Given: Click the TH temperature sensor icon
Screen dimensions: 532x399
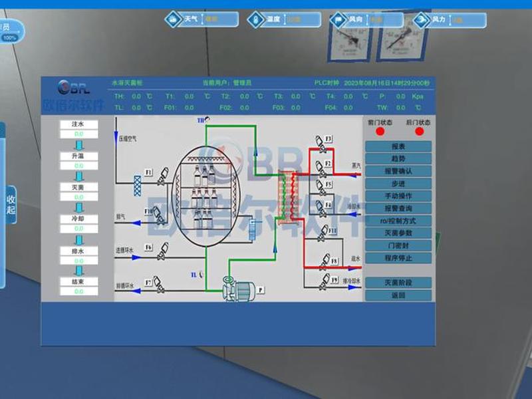Looking at the screenshot, I should pos(207,120).
